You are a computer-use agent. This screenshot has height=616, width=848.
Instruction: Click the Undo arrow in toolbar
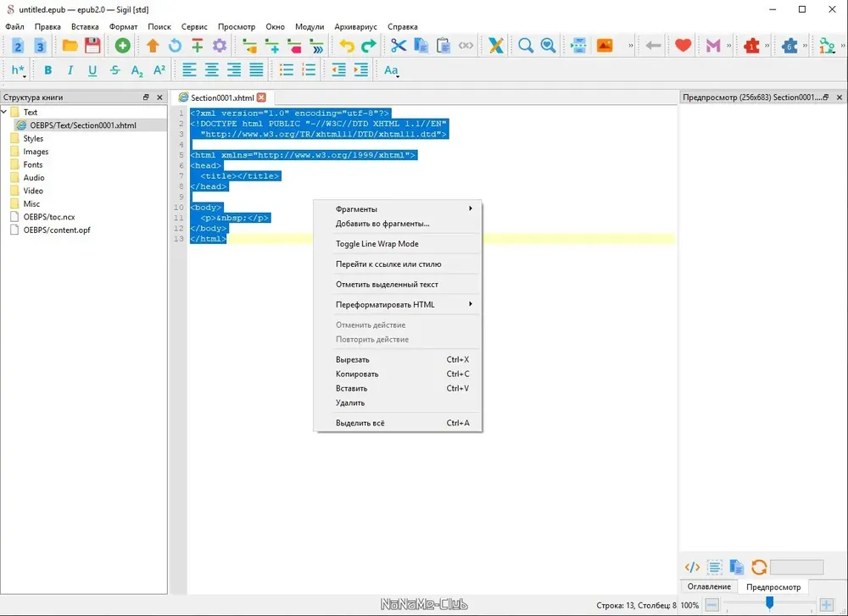click(x=346, y=46)
